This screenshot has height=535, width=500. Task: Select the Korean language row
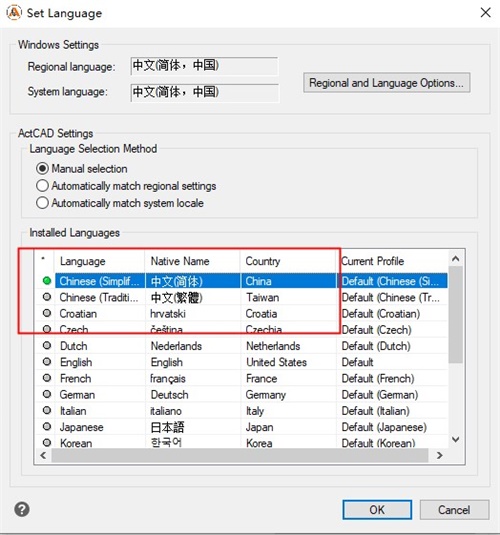pyautogui.click(x=242, y=443)
